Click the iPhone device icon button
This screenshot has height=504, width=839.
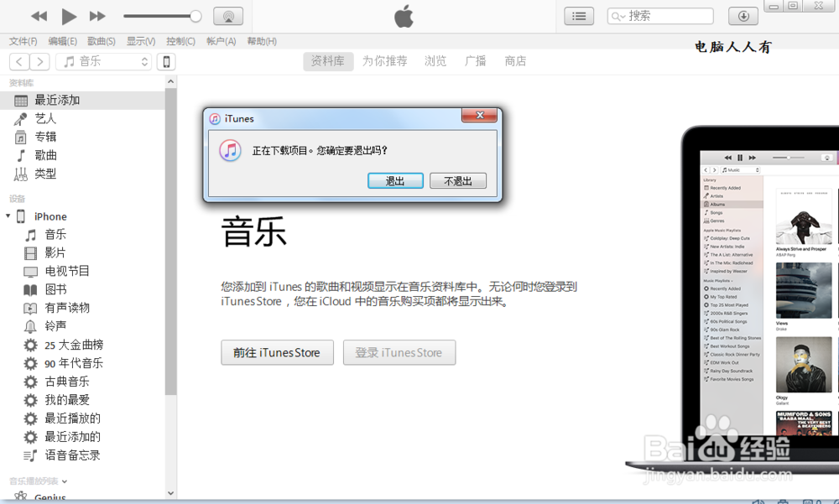[x=166, y=61]
